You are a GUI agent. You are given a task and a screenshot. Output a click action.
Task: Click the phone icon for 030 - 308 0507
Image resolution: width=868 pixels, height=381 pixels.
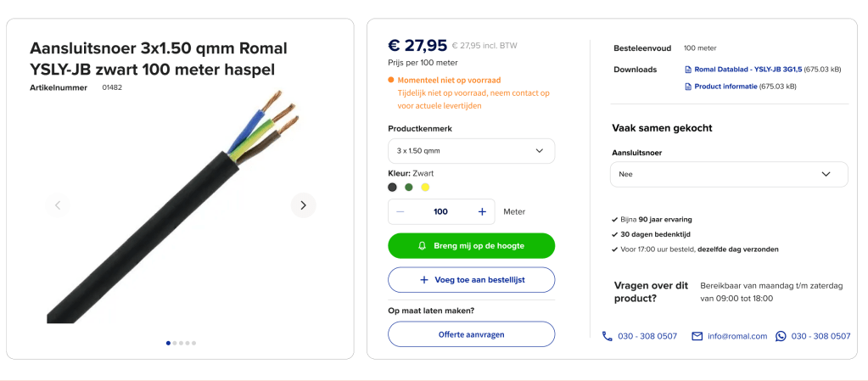coord(607,336)
